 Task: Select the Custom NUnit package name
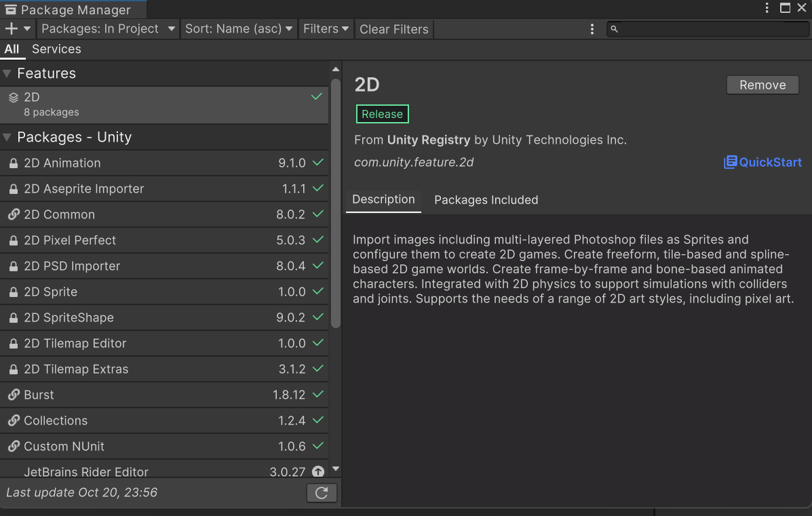(64, 446)
